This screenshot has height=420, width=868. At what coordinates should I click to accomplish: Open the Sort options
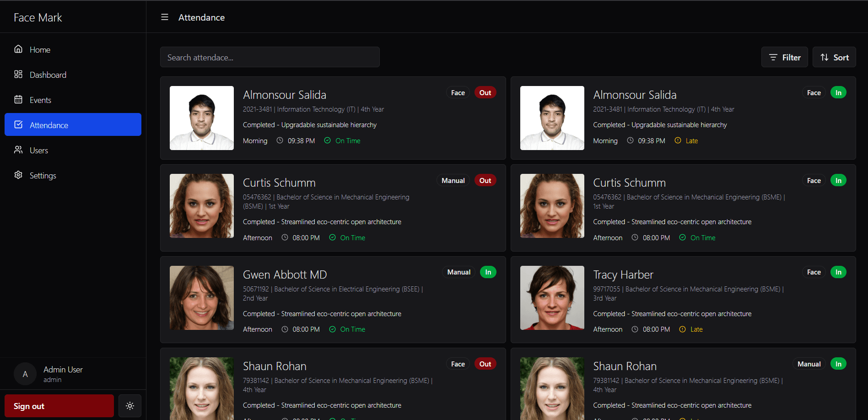[834, 57]
